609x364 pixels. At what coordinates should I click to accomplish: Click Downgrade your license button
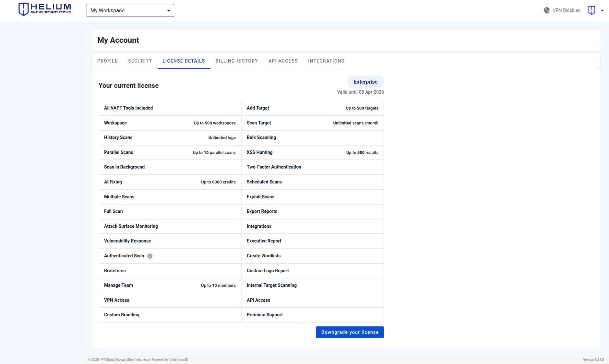pyautogui.click(x=350, y=332)
